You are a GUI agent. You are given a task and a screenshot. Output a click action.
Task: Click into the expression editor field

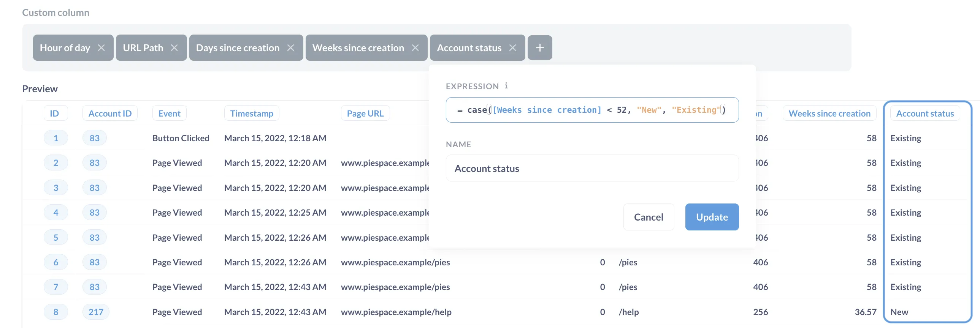click(x=591, y=110)
